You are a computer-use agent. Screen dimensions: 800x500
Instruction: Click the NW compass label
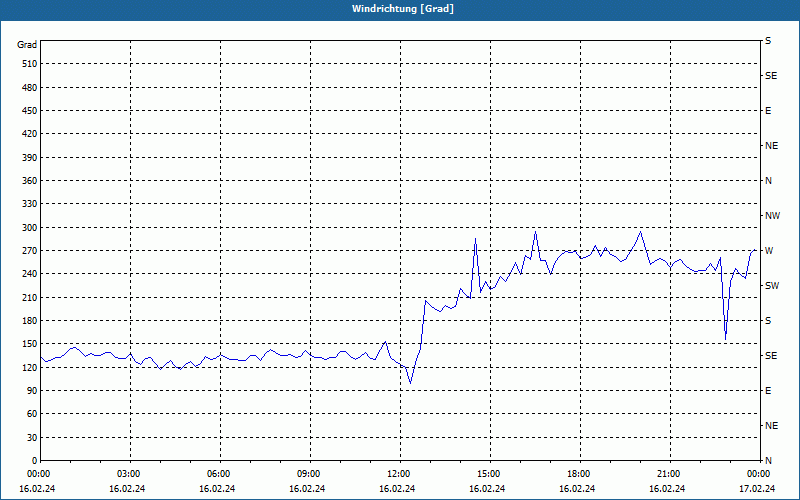(772, 216)
